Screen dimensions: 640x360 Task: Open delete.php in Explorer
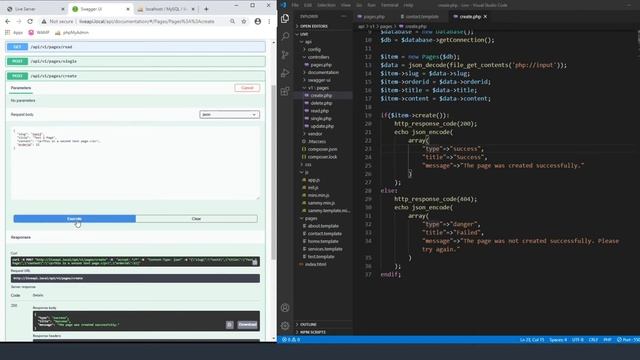click(321, 103)
